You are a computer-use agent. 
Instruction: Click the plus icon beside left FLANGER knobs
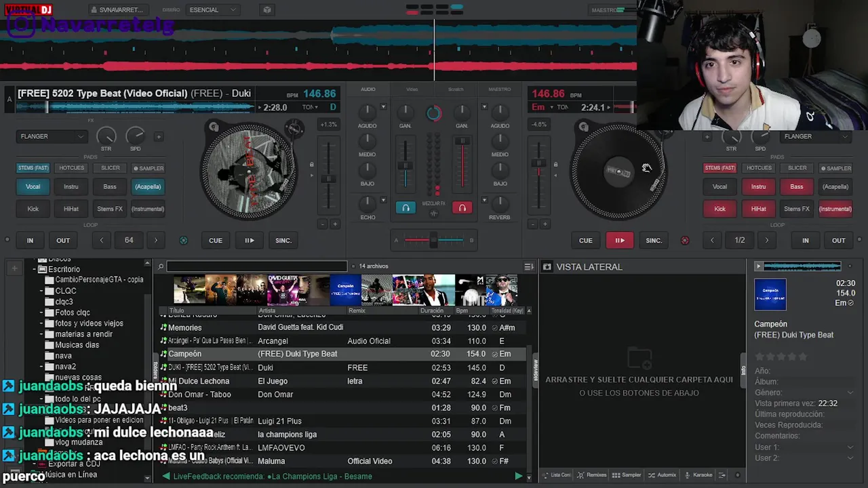pyautogui.click(x=159, y=137)
